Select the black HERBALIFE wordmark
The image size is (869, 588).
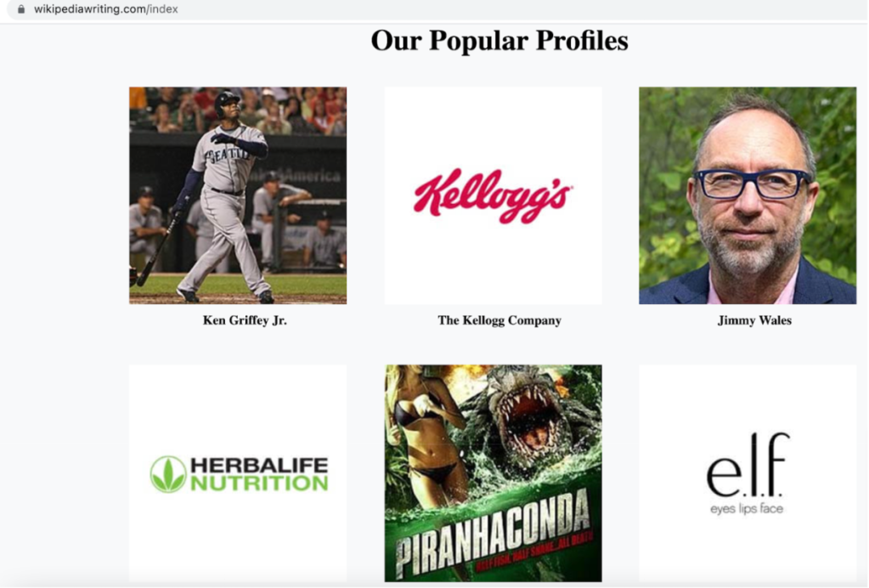point(259,465)
